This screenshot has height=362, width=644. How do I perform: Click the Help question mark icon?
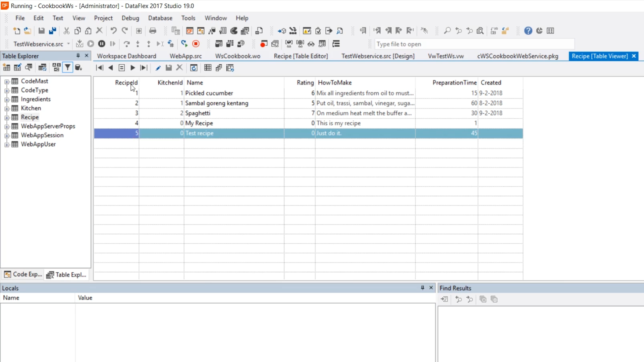tap(528, 31)
